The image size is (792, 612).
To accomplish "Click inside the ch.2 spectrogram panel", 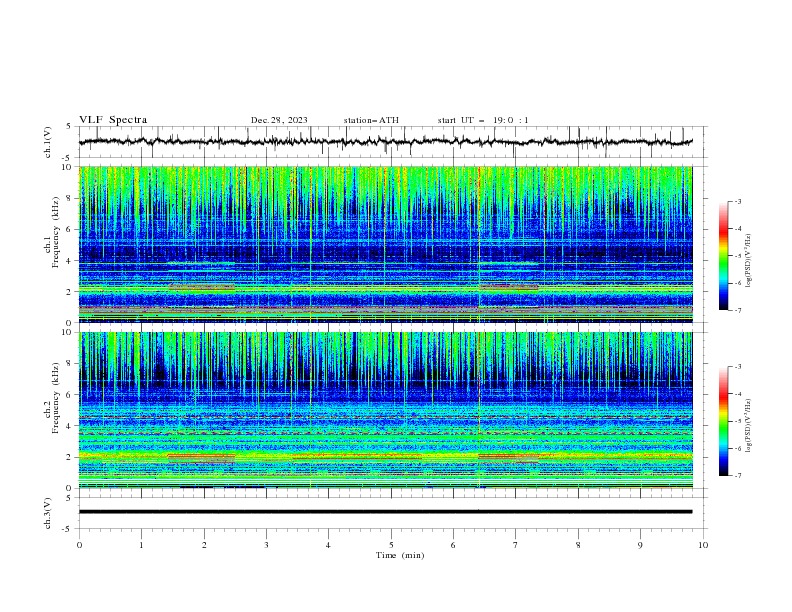I will point(385,410).
